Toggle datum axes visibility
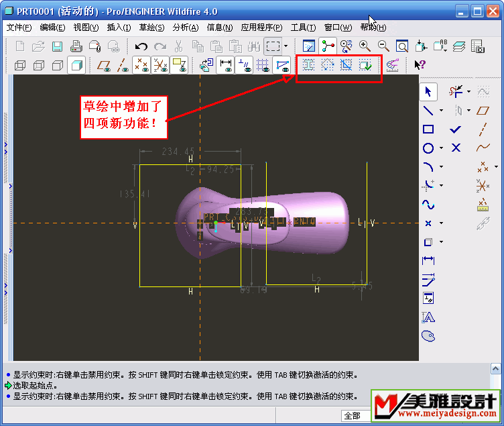Screen dimensions: 504x426 click(x=123, y=65)
